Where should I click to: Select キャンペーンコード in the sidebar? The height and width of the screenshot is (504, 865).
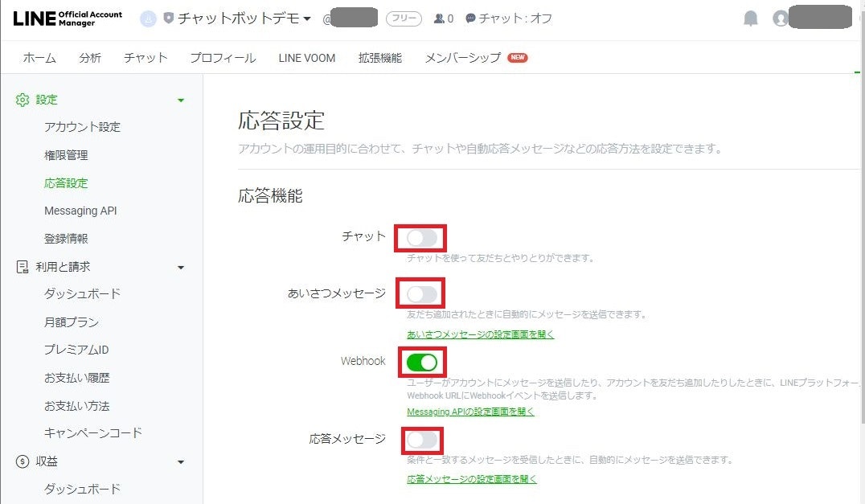(x=93, y=433)
